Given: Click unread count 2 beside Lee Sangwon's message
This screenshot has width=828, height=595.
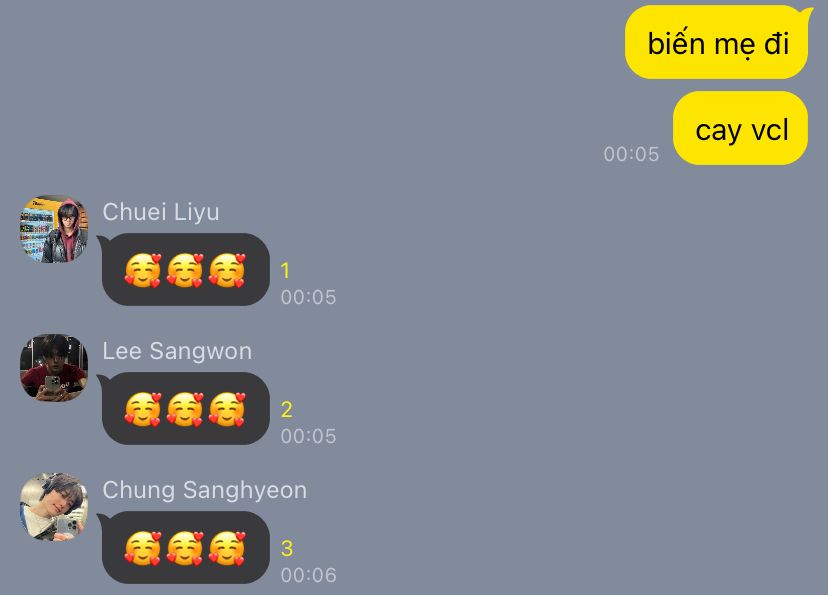Looking at the screenshot, I should click(x=287, y=410).
